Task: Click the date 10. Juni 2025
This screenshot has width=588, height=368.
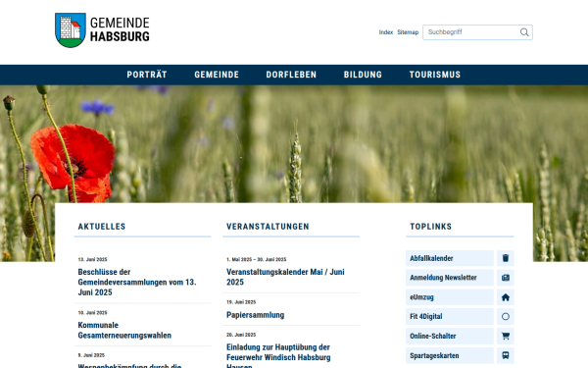Action: (93, 313)
